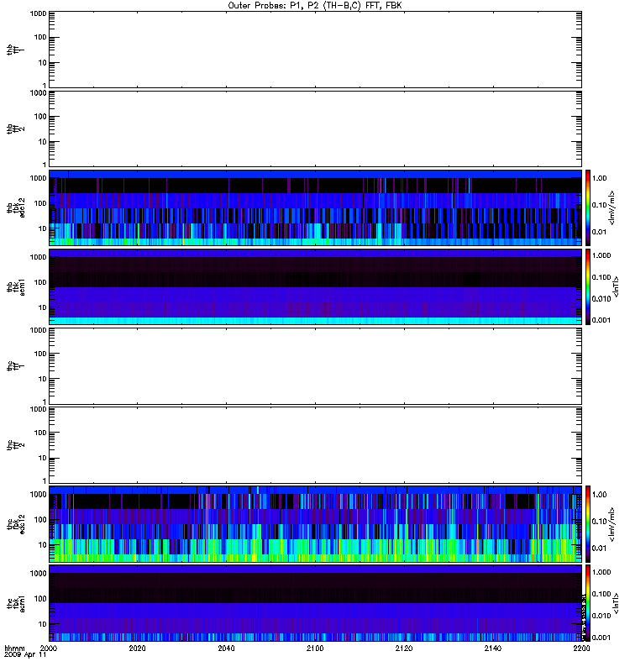Click the 2140 time axis label
Viewport: 630px width, 672px height.
point(493,648)
